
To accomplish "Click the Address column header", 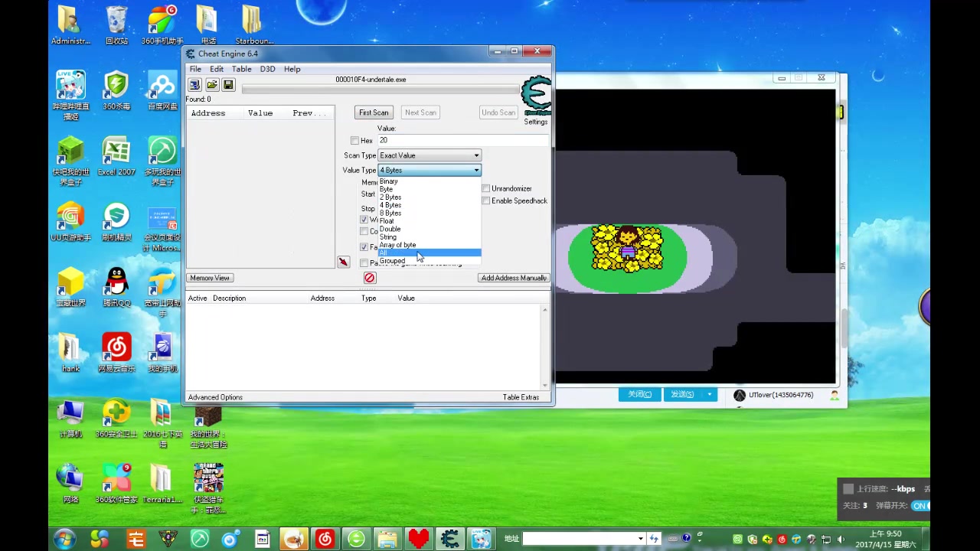I will tap(208, 113).
